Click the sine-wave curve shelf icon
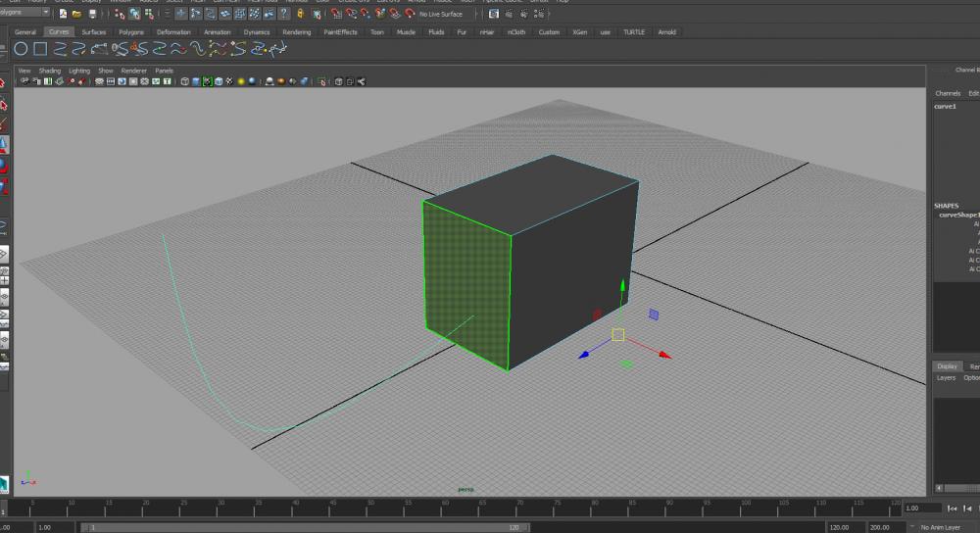 tap(198, 49)
